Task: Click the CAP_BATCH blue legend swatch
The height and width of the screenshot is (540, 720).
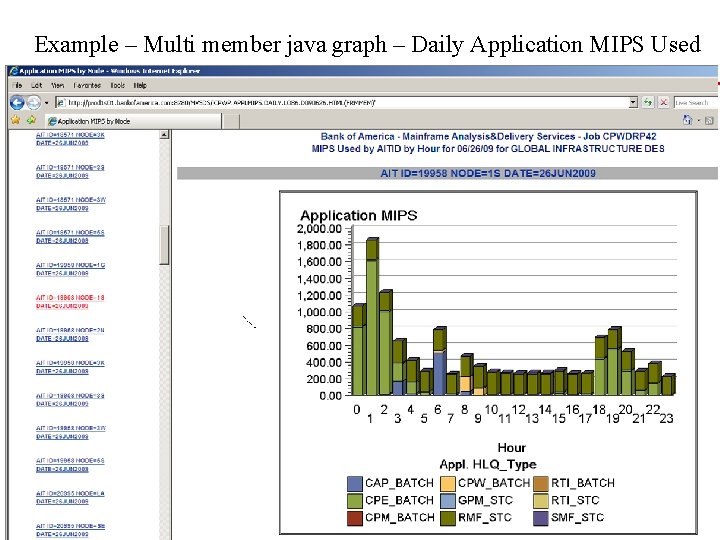Action: tap(355, 484)
